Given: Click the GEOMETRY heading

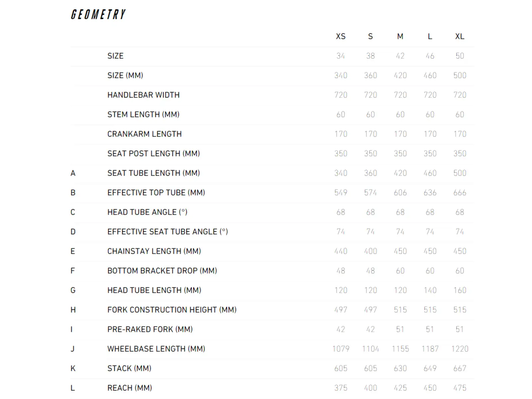Looking at the screenshot, I should [98, 15].
